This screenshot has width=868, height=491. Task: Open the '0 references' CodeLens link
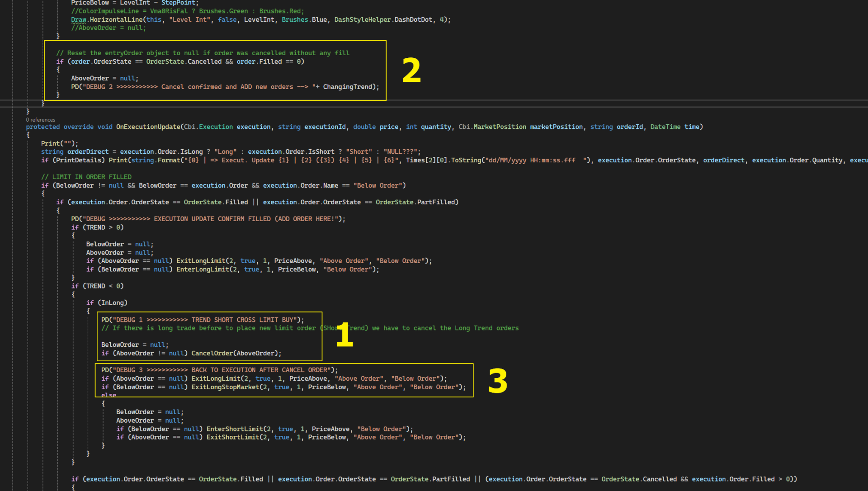tap(41, 120)
